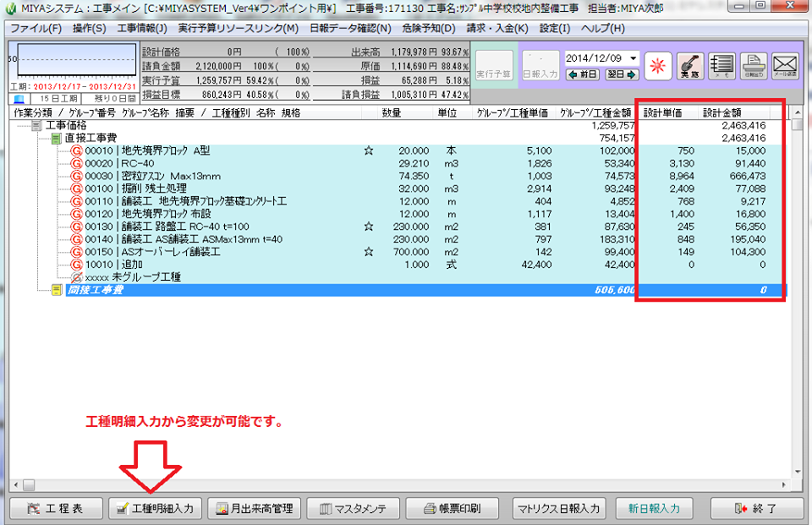Image resolution: width=812 pixels, height=525 pixels.
Task: Click the グループ/工種単価 column header
Action: point(513,112)
